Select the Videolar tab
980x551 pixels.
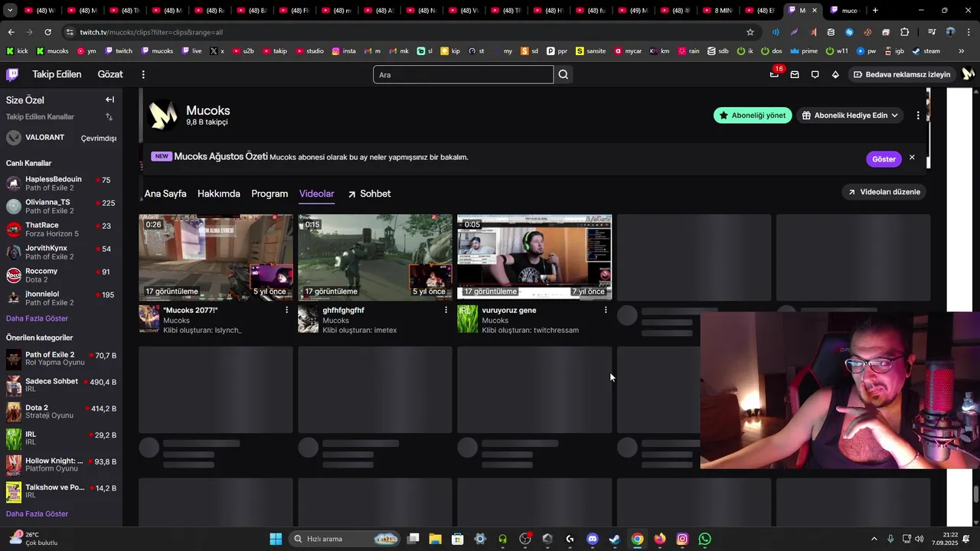tap(316, 194)
